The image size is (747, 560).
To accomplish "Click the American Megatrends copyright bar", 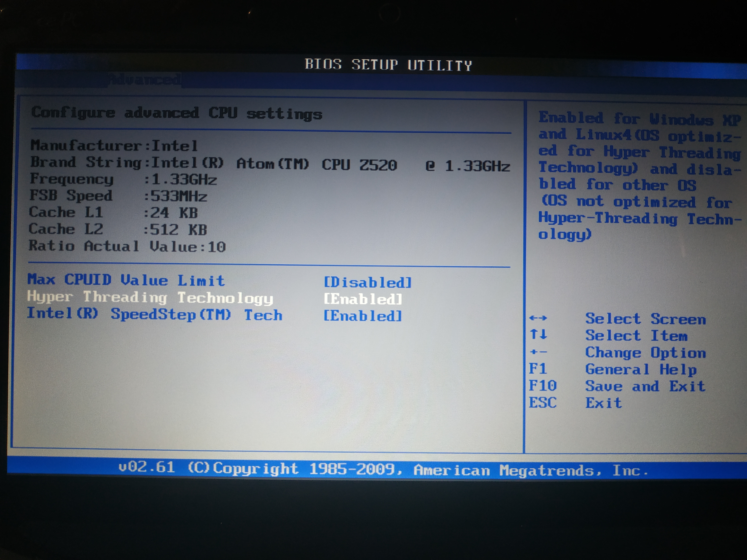I will [383, 469].
